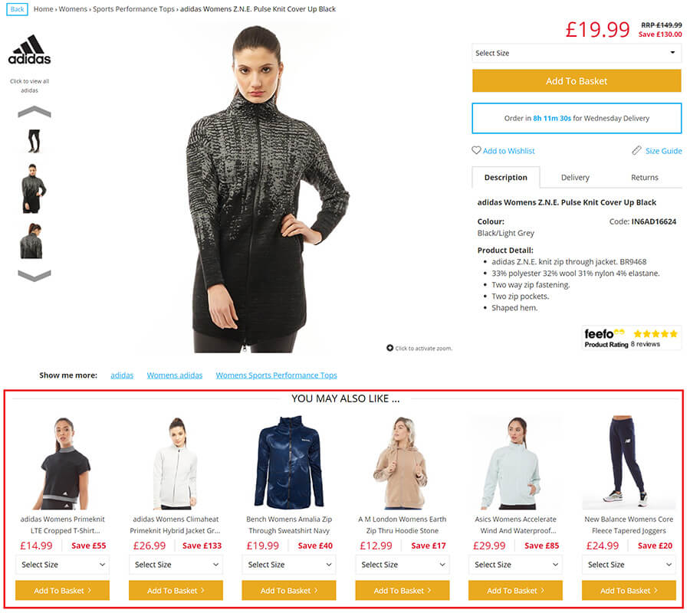Switch to the Delivery tab

click(575, 177)
